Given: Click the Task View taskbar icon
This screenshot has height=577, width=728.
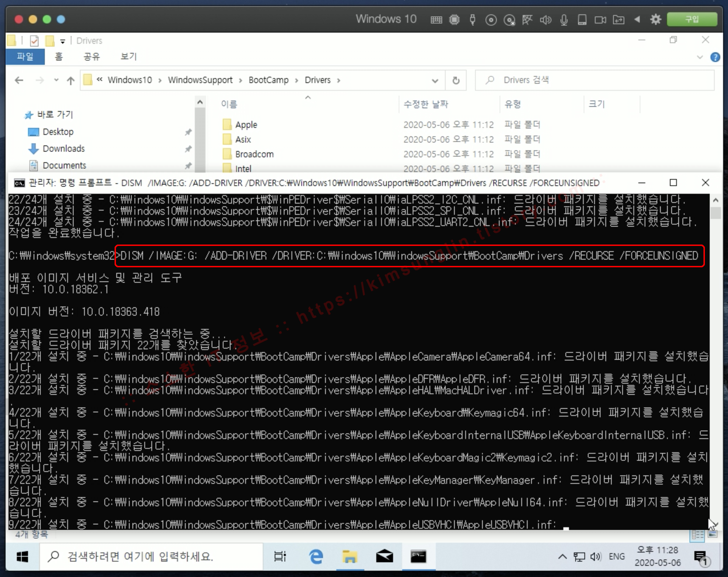Looking at the screenshot, I should coord(280,556).
